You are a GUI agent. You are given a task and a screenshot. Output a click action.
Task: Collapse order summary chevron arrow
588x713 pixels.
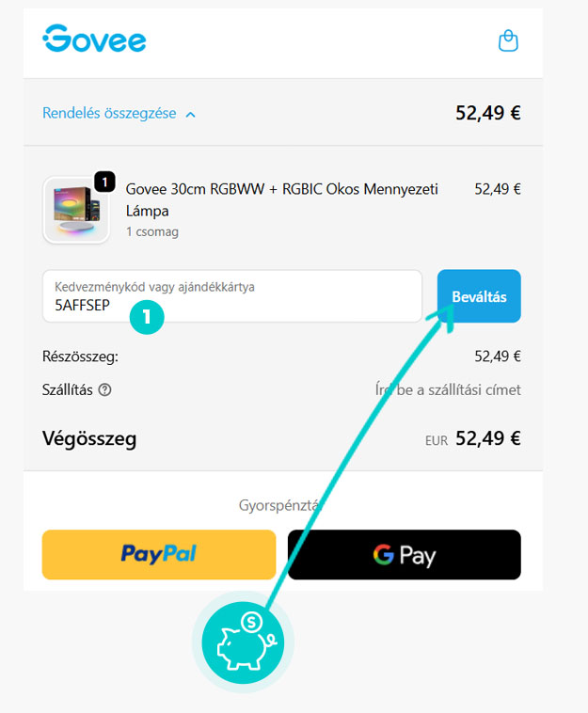[191, 115]
